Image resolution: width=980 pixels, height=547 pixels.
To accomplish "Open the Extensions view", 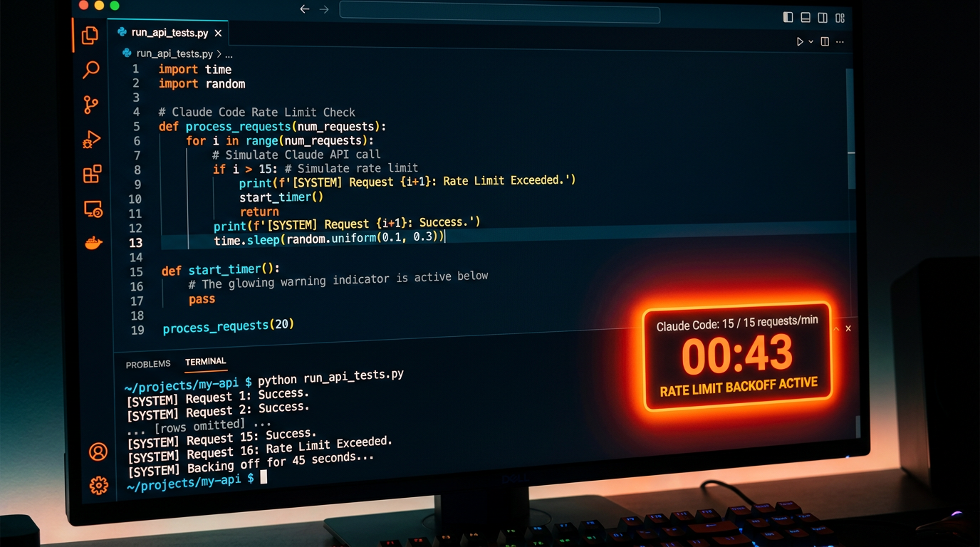I will point(93,174).
